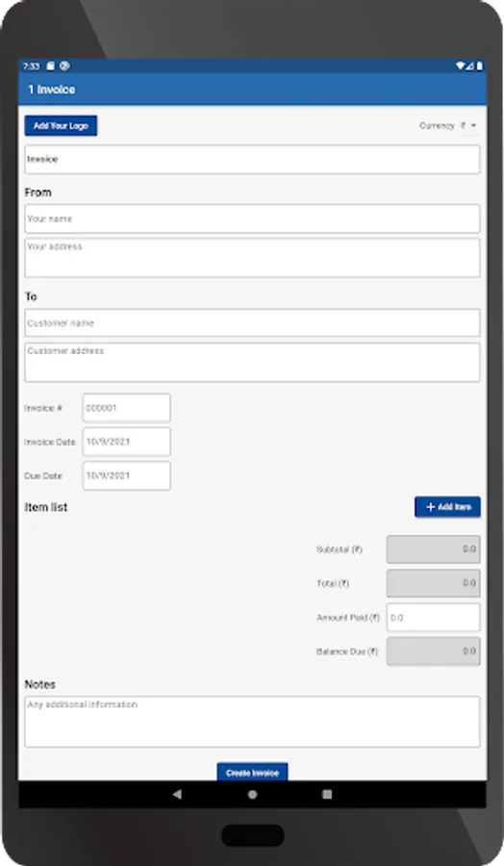The image size is (504, 866).
Task: Focus the Notes additional information area
Action: coord(252,722)
